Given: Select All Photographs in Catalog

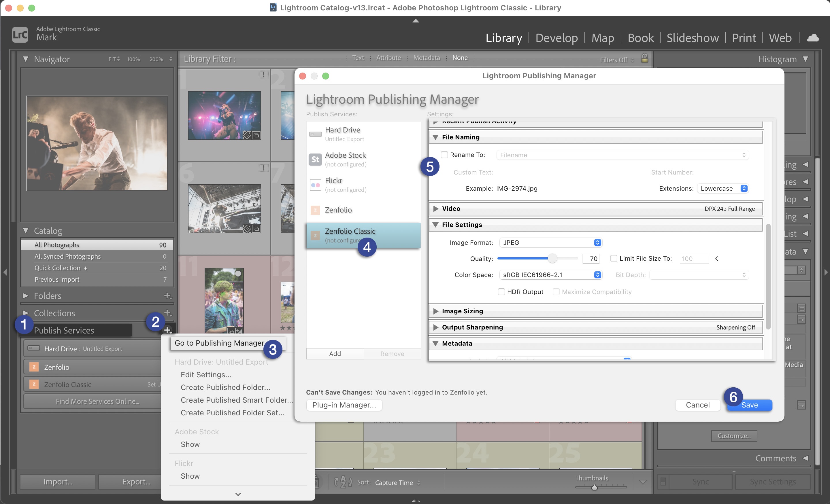Looking at the screenshot, I should (97, 245).
